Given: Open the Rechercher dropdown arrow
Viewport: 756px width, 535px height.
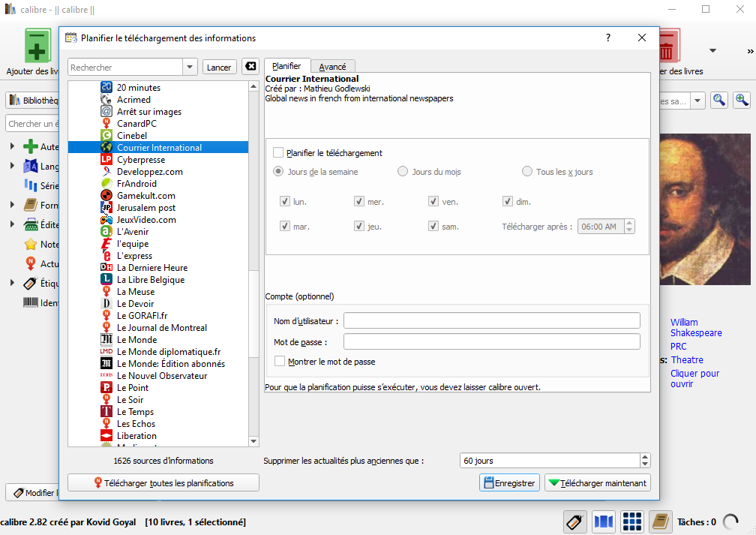Looking at the screenshot, I should 189,66.
